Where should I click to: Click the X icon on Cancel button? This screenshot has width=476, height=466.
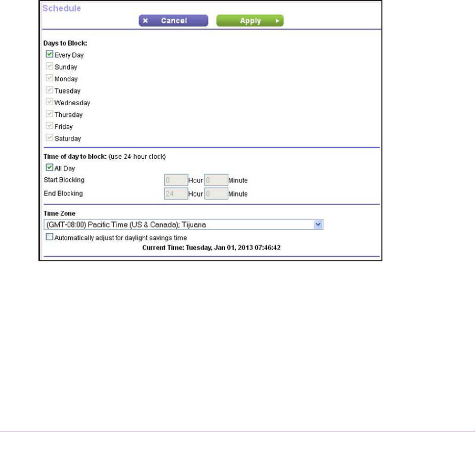tap(145, 21)
